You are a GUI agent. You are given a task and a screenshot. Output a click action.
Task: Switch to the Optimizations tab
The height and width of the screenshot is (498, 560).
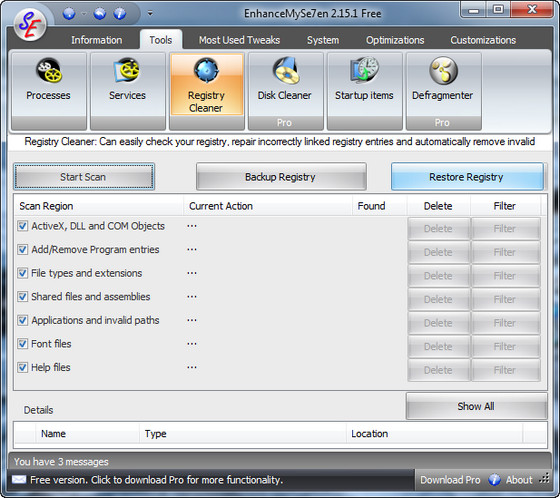point(395,40)
